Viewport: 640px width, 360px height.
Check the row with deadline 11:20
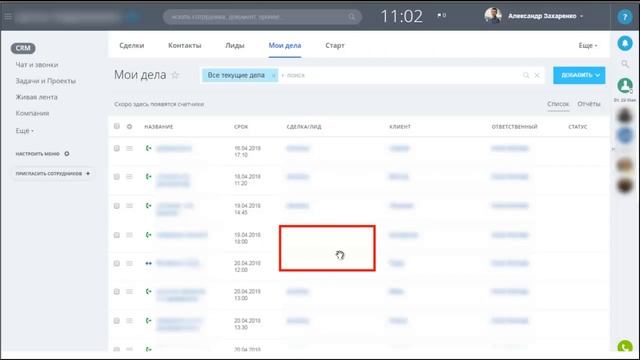(117, 177)
